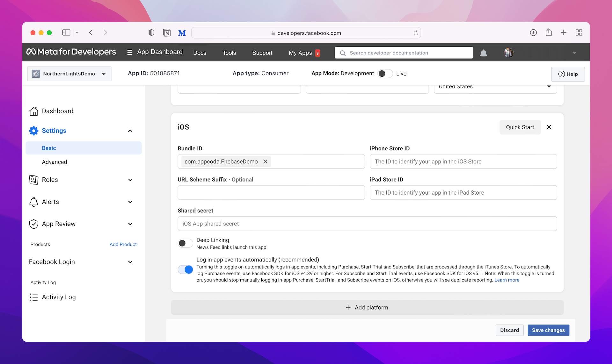This screenshot has width=612, height=364.
Task: Open the Dashboard home icon
Action: click(34, 111)
